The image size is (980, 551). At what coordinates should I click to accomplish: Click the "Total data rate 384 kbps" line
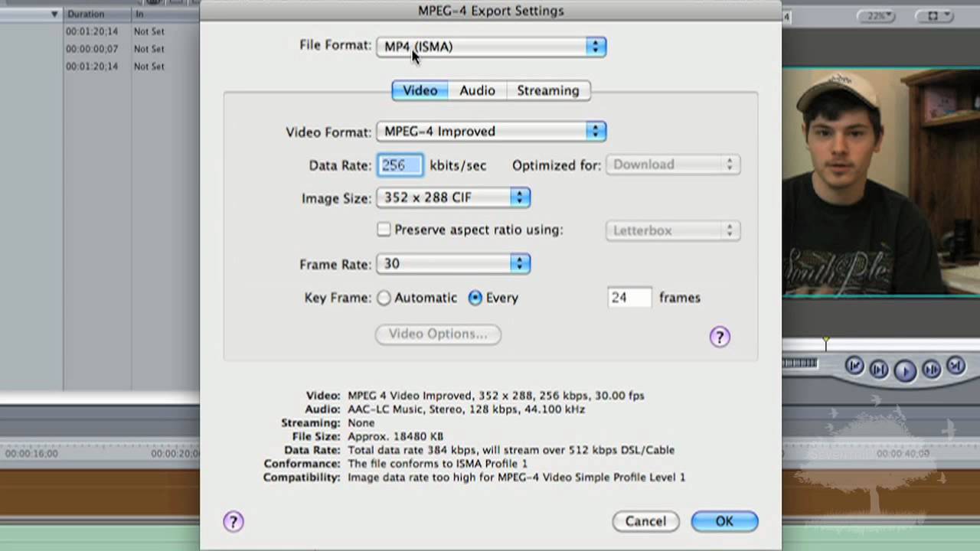pyautogui.click(x=511, y=450)
